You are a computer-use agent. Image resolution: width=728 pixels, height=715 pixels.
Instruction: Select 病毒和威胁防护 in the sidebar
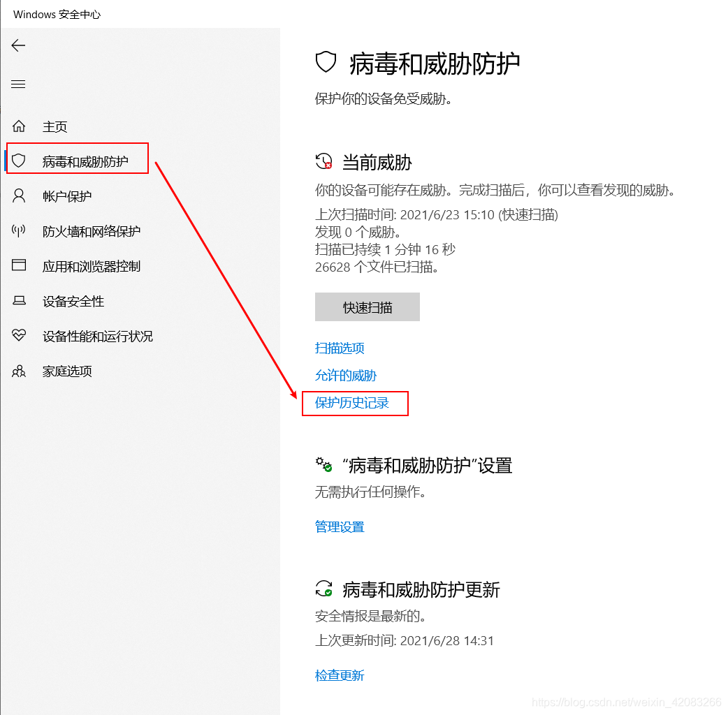pyautogui.click(x=85, y=161)
